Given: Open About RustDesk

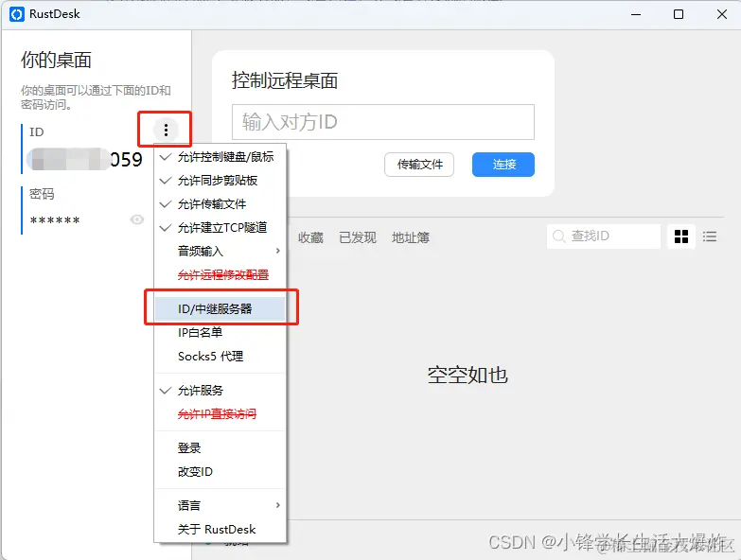Looking at the screenshot, I should tap(221, 529).
